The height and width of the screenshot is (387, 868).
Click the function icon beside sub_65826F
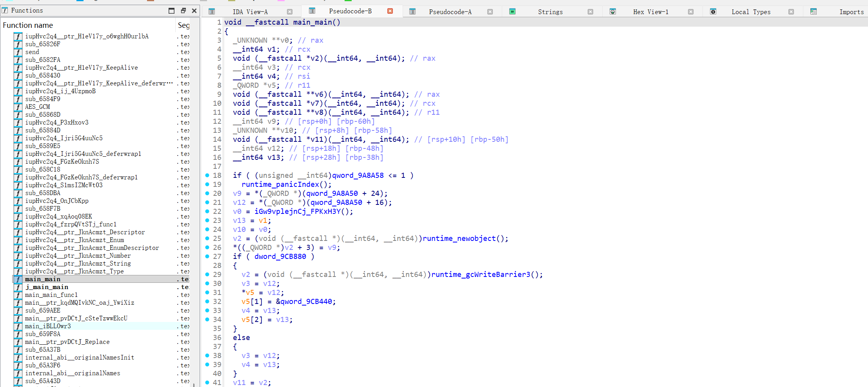[x=18, y=44]
